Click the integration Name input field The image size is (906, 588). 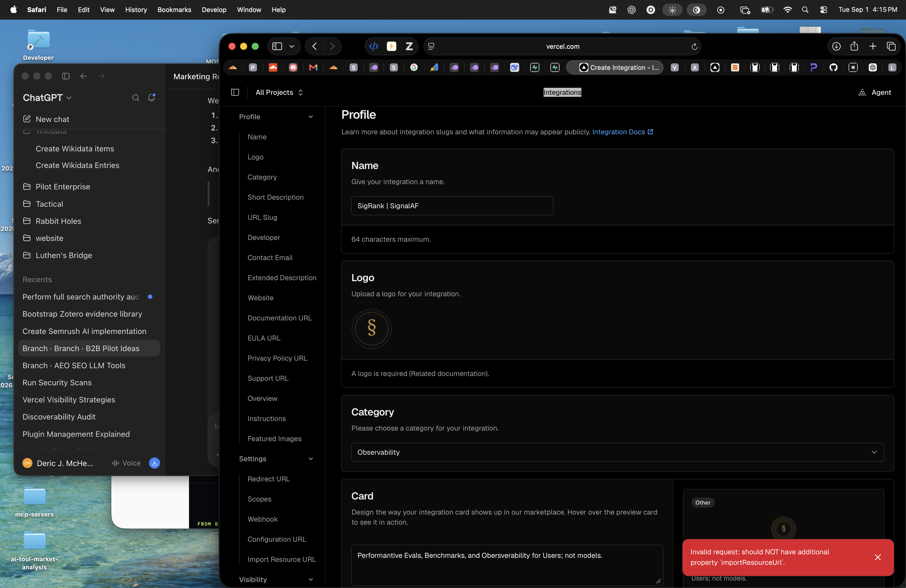coord(452,206)
